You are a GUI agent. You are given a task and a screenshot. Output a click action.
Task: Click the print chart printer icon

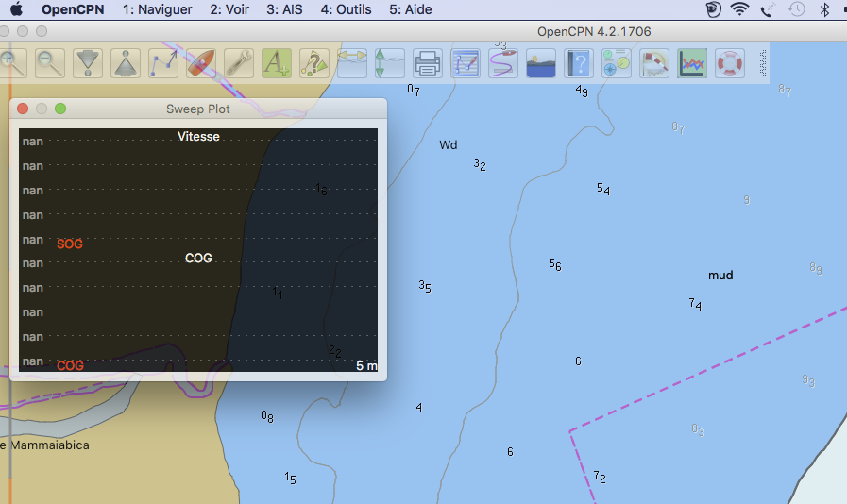click(428, 63)
